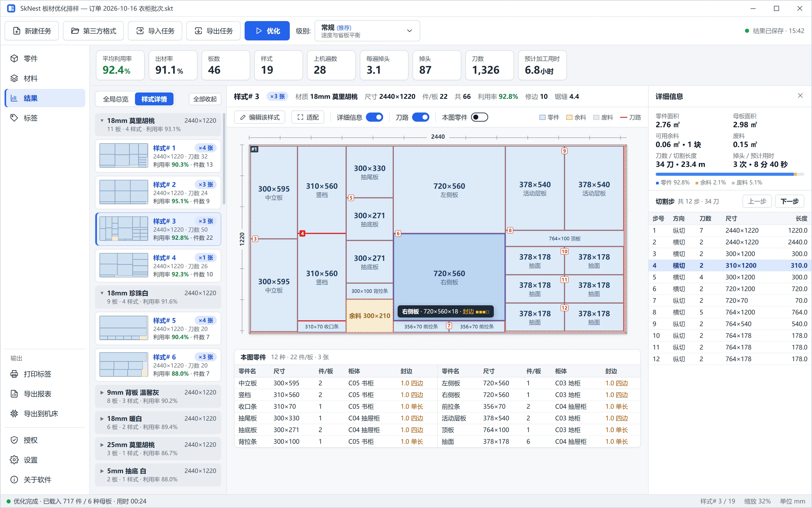812x508 pixels.
Task: Open the 级别 常规 dropdown
Action: click(x=367, y=31)
